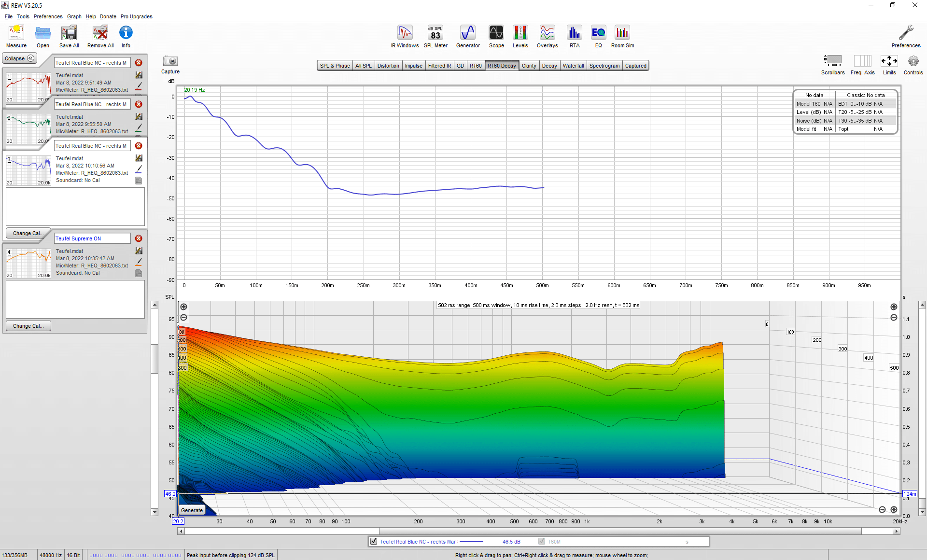Delete measurement 1 with its red X
The width and height of the screenshot is (927, 560).
(139, 63)
